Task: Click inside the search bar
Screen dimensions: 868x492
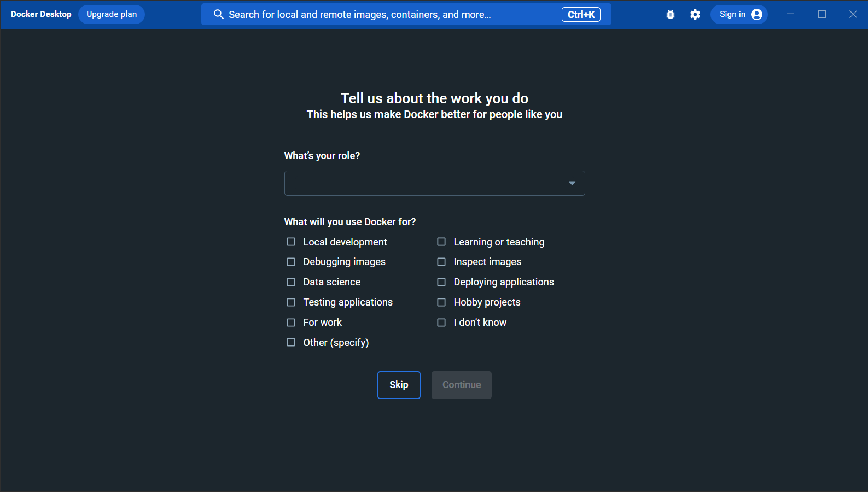Action: click(x=383, y=14)
